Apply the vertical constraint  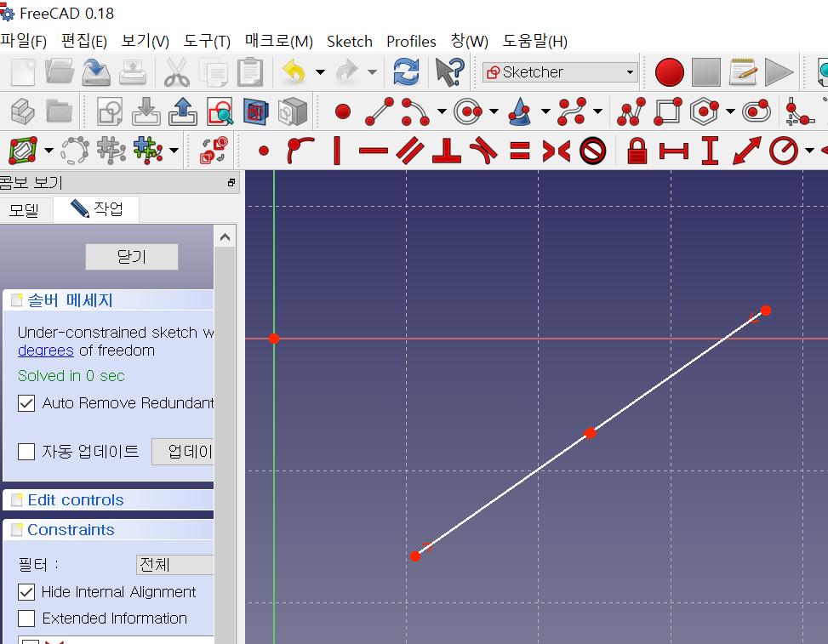pos(337,151)
